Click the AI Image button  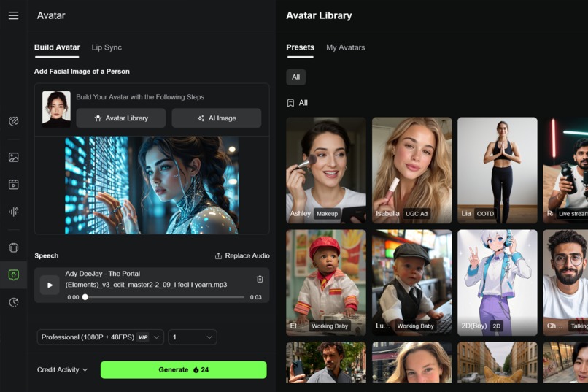tap(217, 118)
